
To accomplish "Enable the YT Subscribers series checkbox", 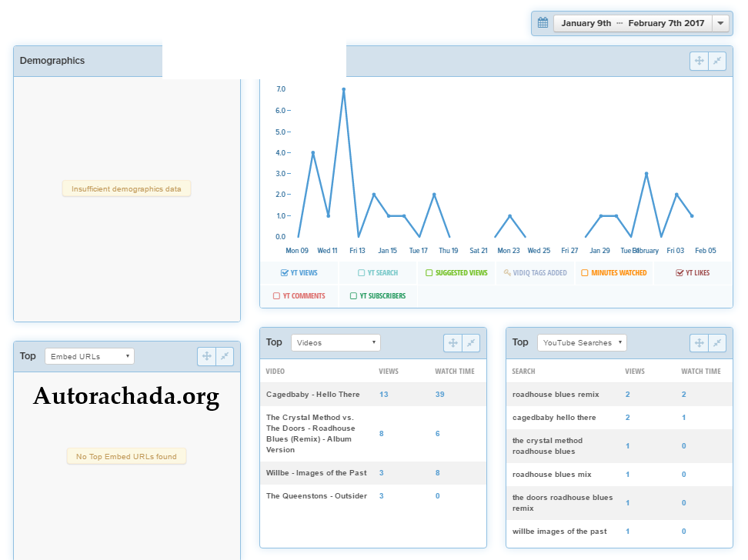I will [x=353, y=295].
